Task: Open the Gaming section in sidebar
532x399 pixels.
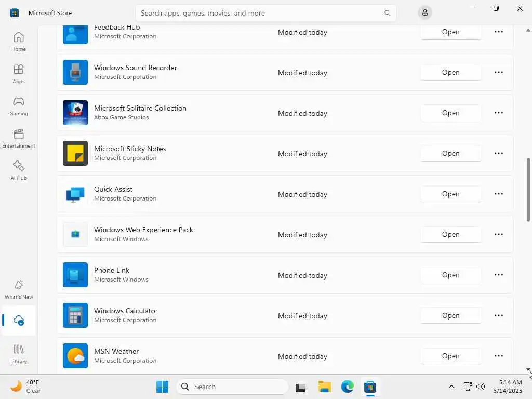Action: pos(19,106)
